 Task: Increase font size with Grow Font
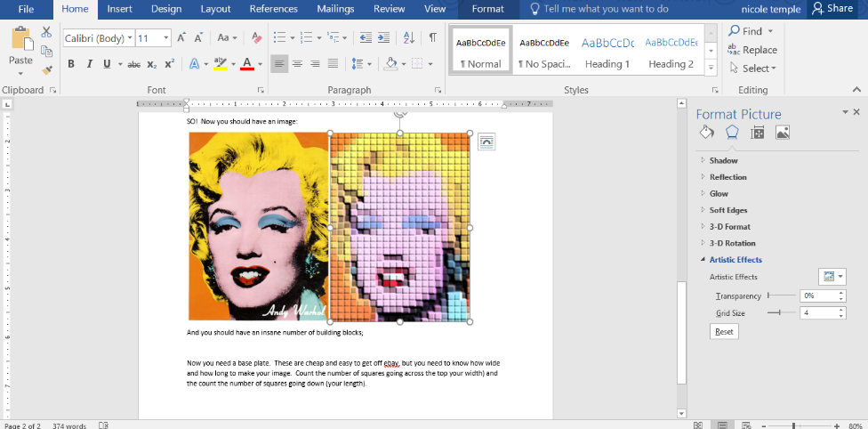tap(181, 37)
